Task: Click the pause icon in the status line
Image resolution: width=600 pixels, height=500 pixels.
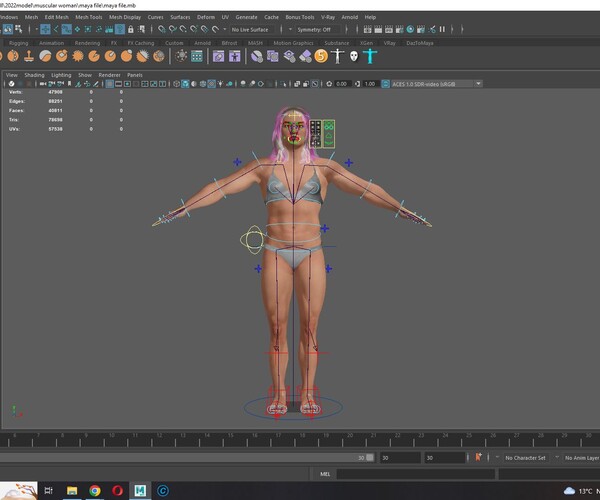Action: click(442, 29)
